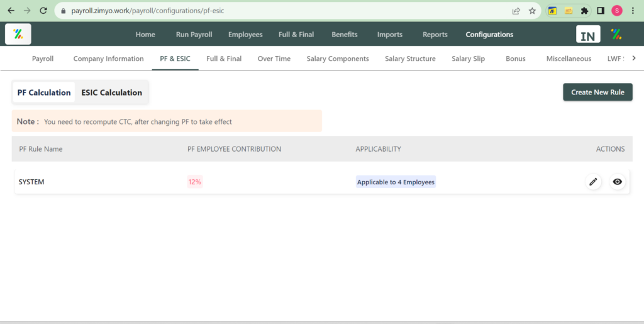Click the IN country icon in header

point(588,35)
